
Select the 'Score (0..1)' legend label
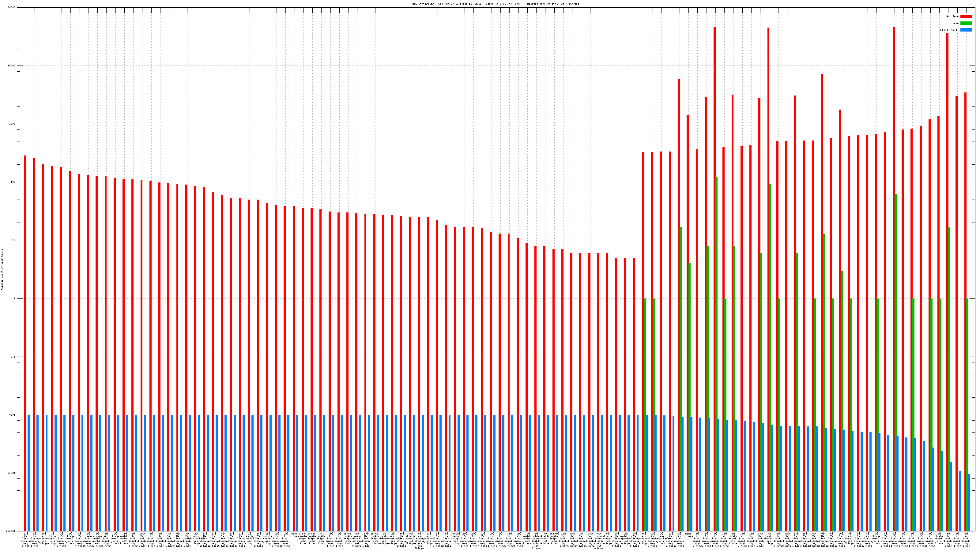pyautogui.click(x=949, y=30)
